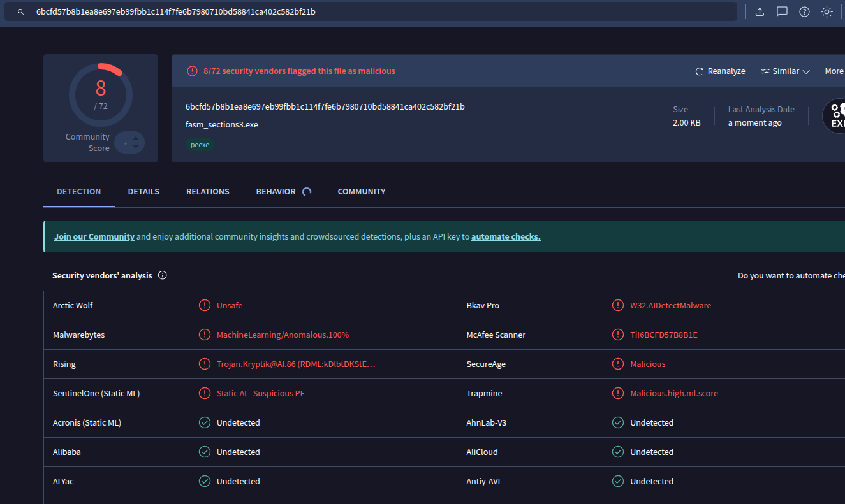
Task: Click the AhnLab-V3 undetected check icon
Action: click(617, 422)
